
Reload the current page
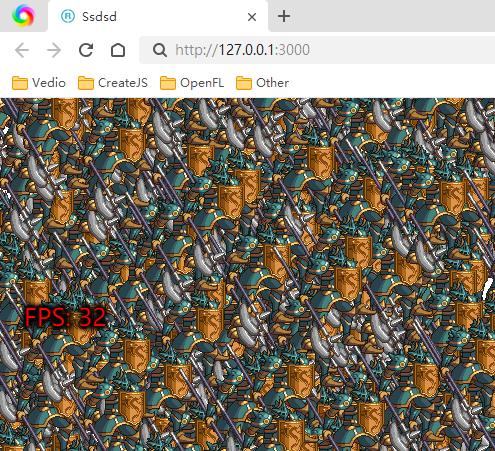86,50
